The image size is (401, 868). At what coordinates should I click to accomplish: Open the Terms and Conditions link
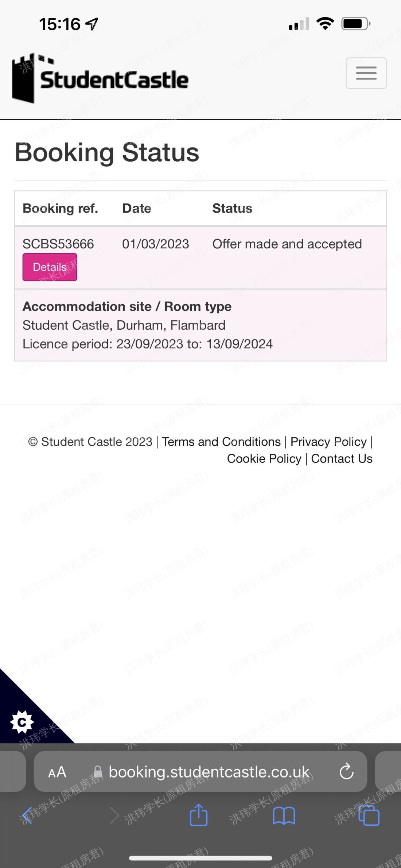221,442
